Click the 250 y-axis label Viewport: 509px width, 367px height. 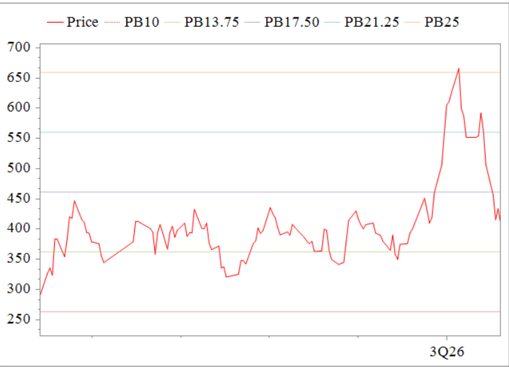coord(19,319)
